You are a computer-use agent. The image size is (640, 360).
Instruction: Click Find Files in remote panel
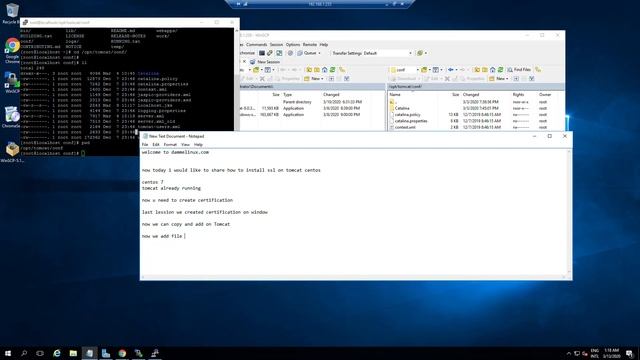point(519,70)
